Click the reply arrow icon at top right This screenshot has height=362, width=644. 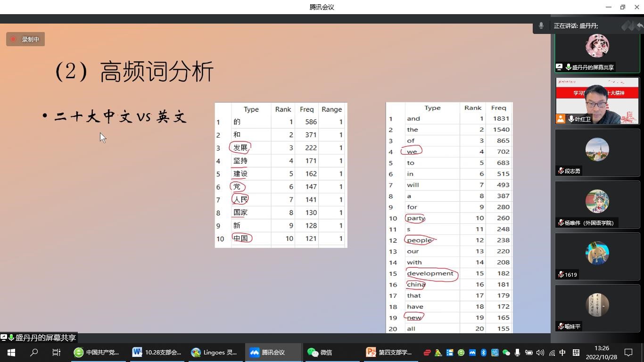(639, 26)
